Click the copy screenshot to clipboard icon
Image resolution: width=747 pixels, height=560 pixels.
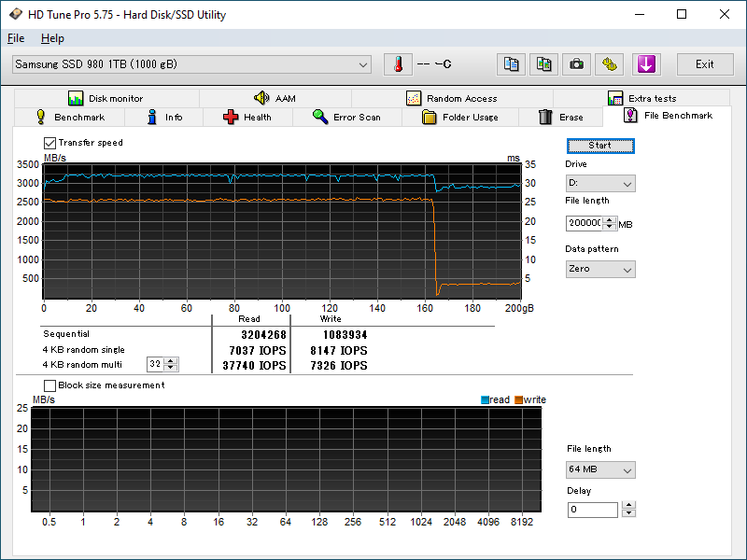[x=543, y=64]
